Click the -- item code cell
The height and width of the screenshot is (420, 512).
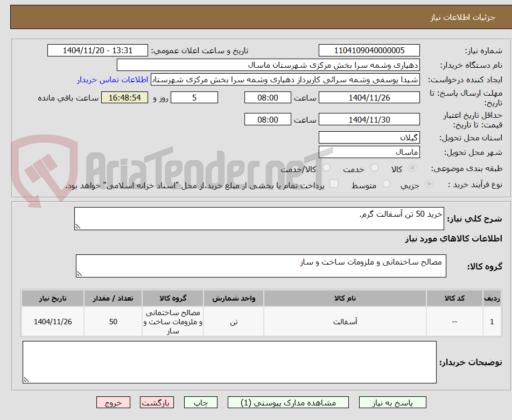click(454, 322)
